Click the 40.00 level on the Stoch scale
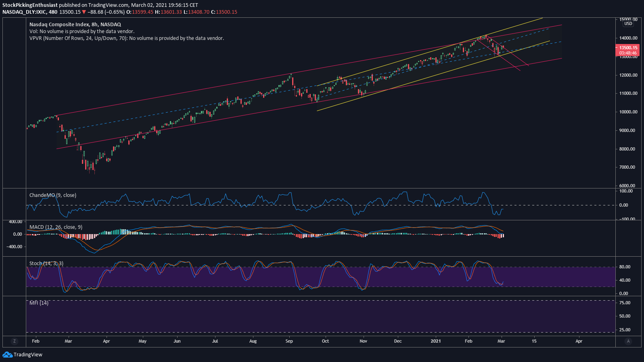The image size is (644, 362). pyautogui.click(x=625, y=280)
